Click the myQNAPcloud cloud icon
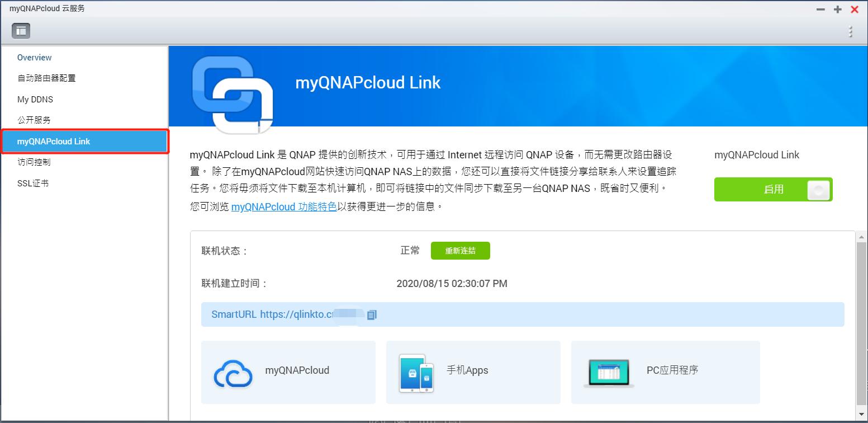 [x=233, y=373]
